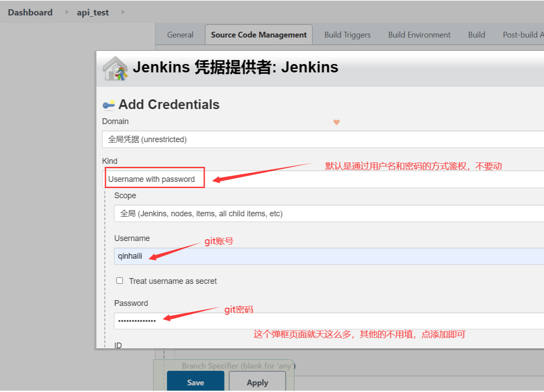Click the Jenkins 凭据提供者: Jenkins title text

click(236, 67)
